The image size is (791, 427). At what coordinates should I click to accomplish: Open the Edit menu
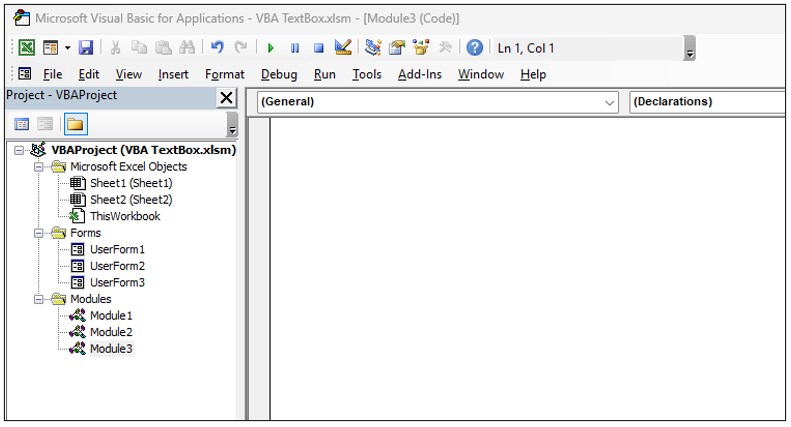coord(89,75)
